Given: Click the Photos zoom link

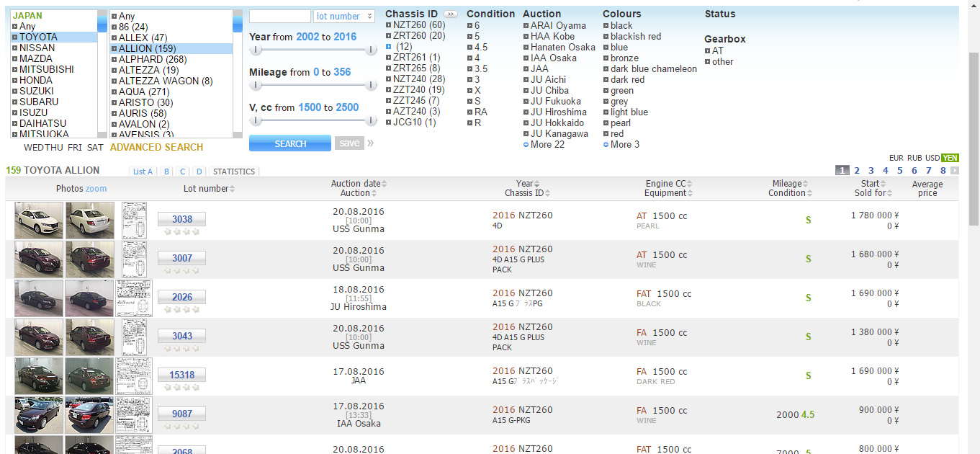Looking at the screenshot, I should click(x=96, y=189).
